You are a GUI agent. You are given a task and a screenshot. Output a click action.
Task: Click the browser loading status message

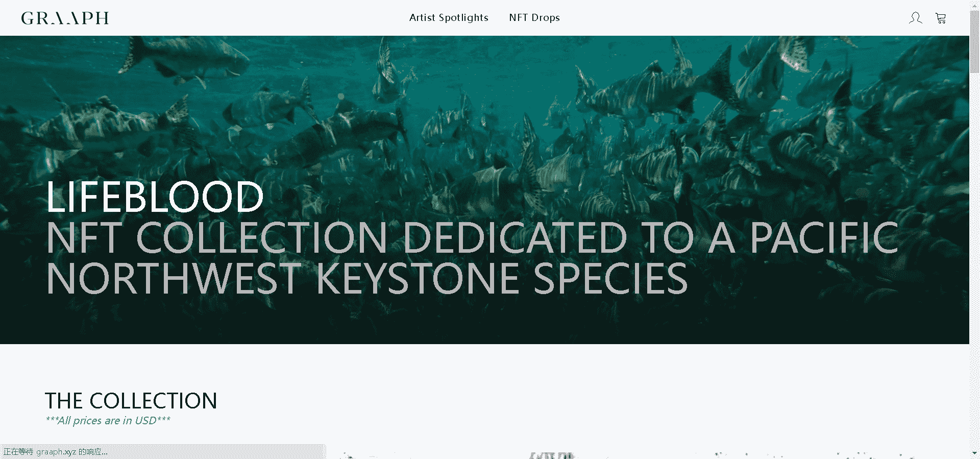pos(56,452)
